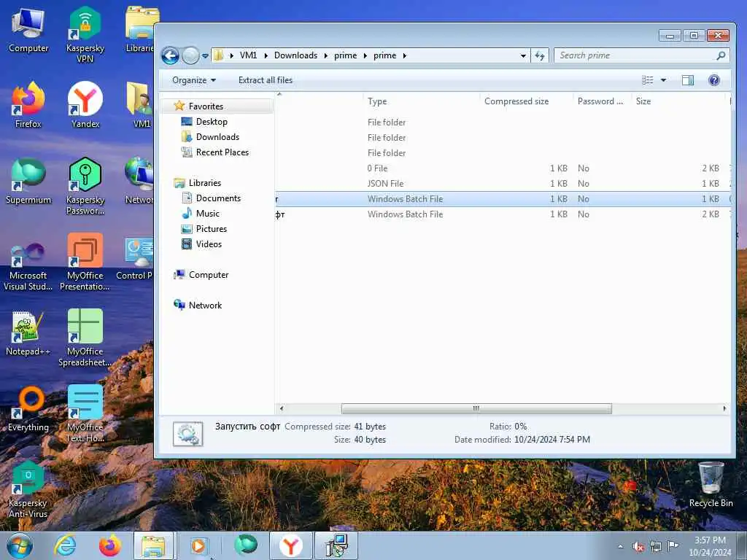The height and width of the screenshot is (560, 747).
Task: Open Downloads in Favorites
Action: 217,136
